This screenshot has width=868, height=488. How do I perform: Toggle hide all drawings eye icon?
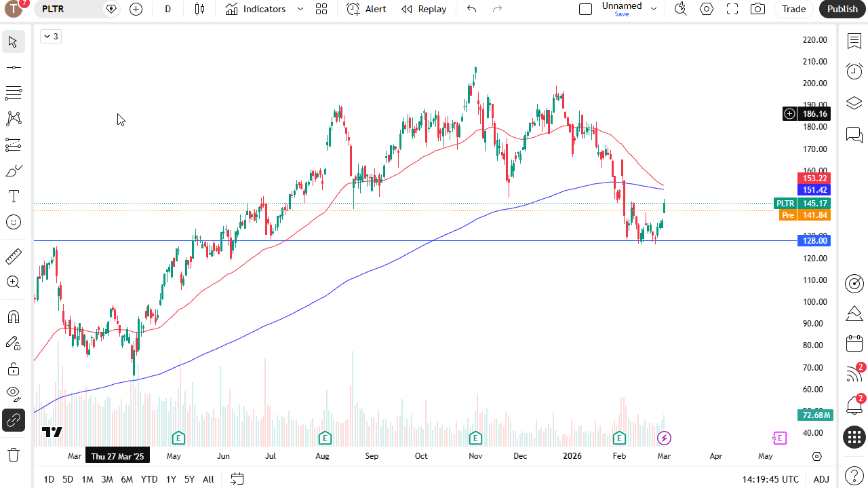(x=13, y=394)
